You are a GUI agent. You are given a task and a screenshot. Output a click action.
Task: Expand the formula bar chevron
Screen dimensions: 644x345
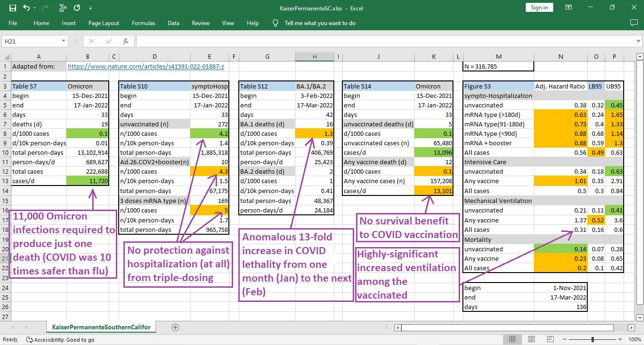[637, 41]
